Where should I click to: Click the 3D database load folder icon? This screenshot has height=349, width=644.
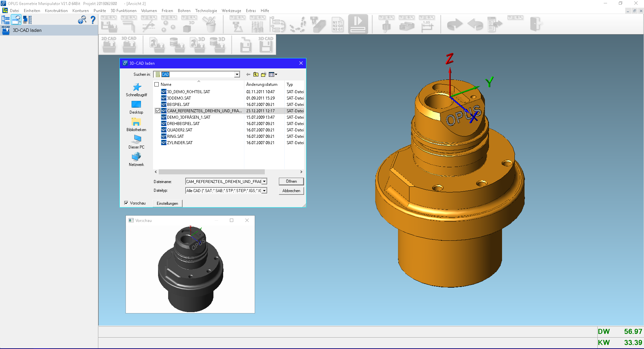coord(217,45)
